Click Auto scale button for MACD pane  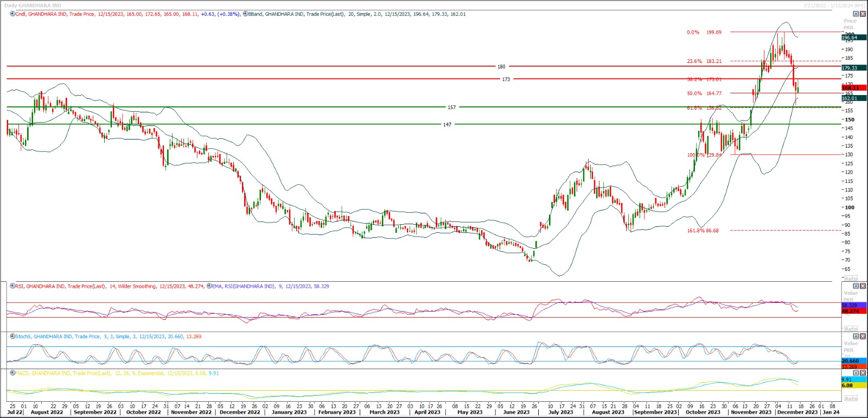851,398
